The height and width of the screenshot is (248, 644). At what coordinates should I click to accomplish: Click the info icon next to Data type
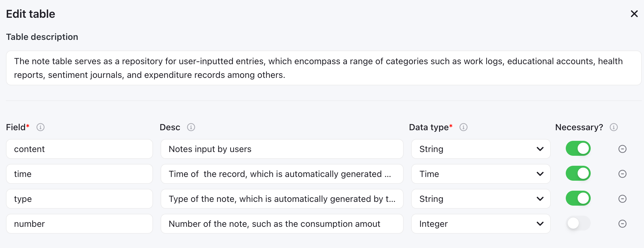tap(464, 127)
